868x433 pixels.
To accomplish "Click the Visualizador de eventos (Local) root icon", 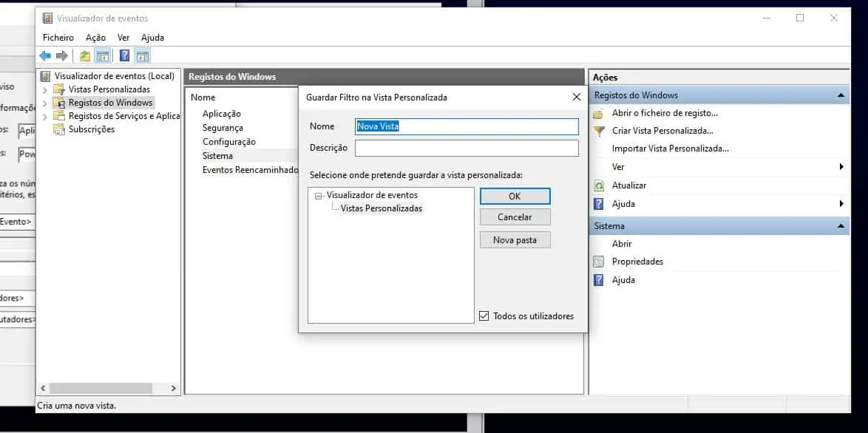I will [45, 76].
